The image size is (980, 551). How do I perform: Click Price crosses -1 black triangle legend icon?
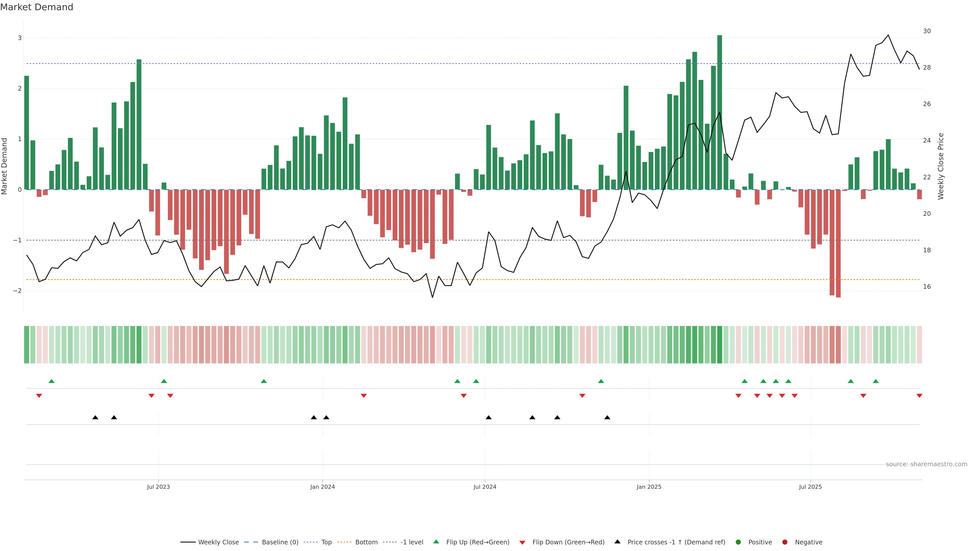tap(617, 542)
